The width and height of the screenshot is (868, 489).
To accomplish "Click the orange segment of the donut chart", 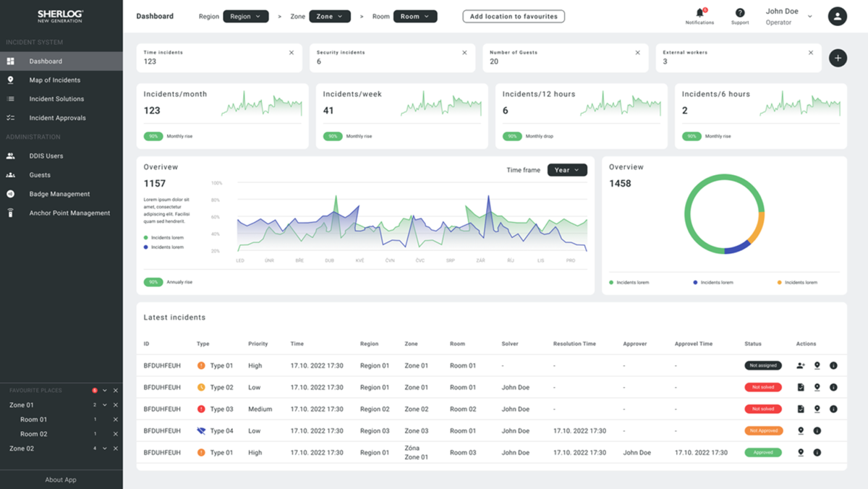I will tap(756, 229).
